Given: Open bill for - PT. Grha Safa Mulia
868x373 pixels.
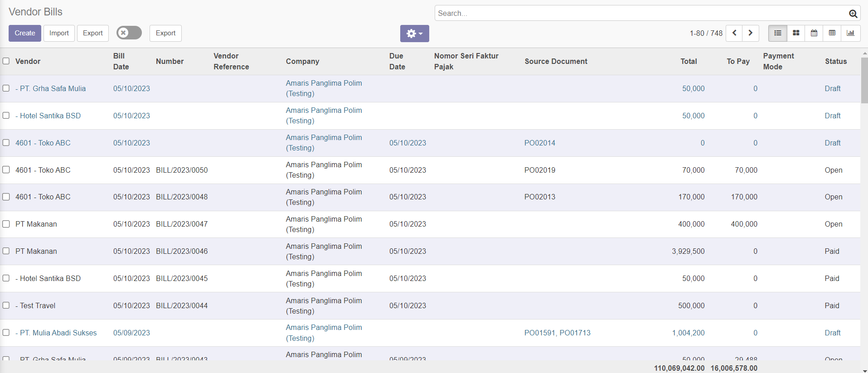Looking at the screenshot, I should (x=50, y=88).
